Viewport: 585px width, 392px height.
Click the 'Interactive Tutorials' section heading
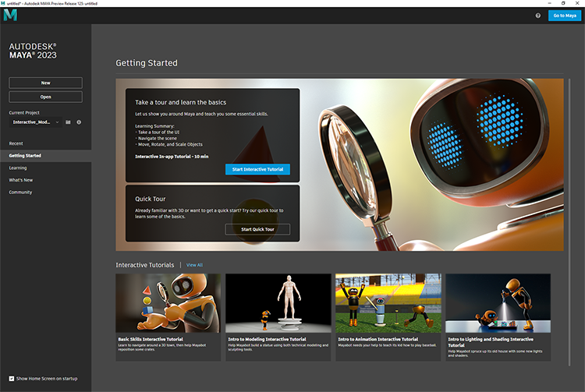pyautogui.click(x=145, y=265)
